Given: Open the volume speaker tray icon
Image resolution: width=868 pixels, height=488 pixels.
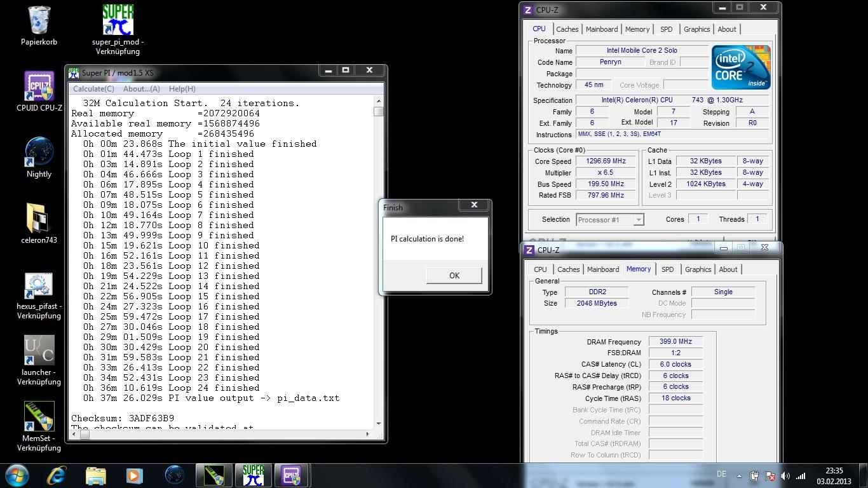Looking at the screenshot, I should pyautogui.click(x=785, y=475).
